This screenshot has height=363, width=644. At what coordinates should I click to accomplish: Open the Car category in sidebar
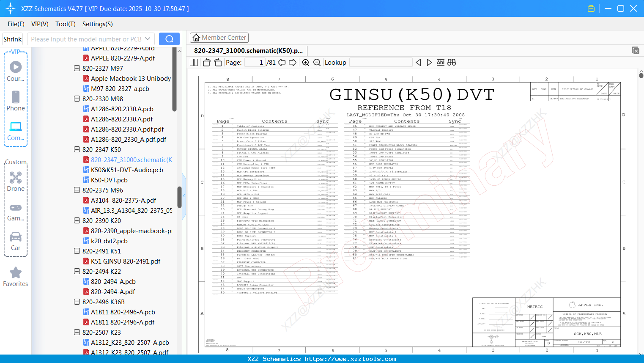[16, 241]
